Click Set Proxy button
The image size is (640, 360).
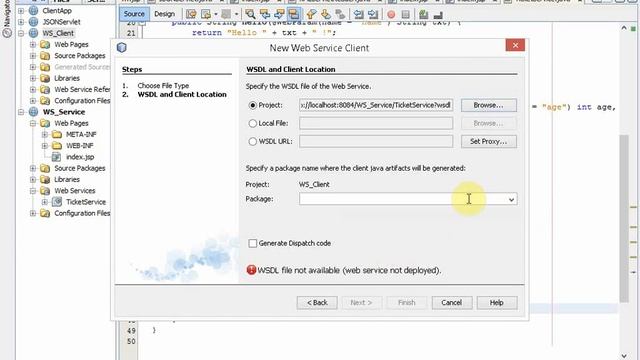point(489,142)
